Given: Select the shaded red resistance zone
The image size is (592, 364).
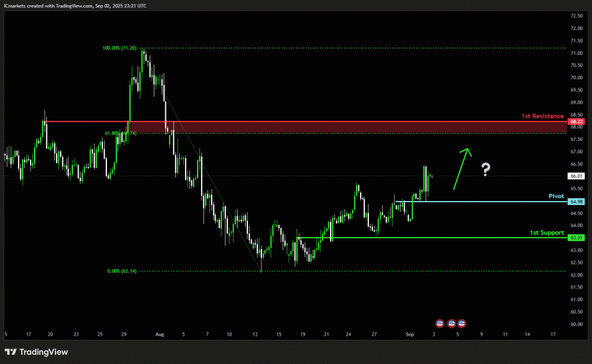Looking at the screenshot, I should 347,128.
